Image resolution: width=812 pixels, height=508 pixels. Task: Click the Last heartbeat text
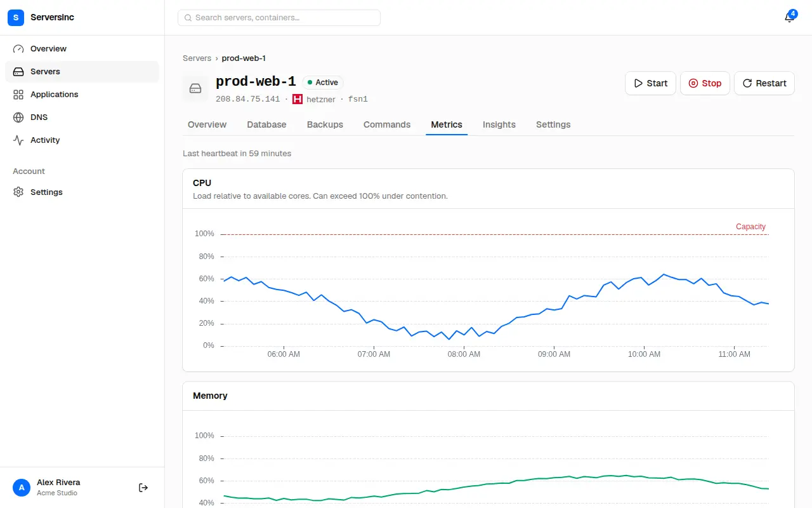(x=237, y=154)
